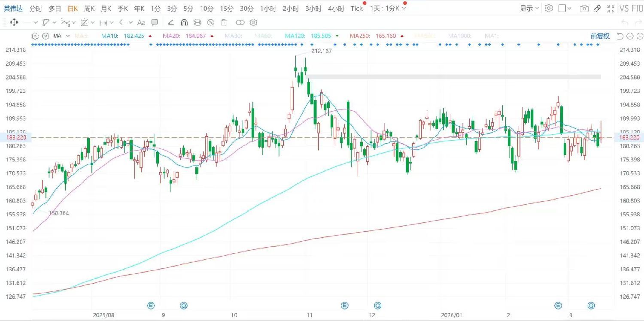Click the 英伟达 stock name
644x321 pixels.
point(13,8)
